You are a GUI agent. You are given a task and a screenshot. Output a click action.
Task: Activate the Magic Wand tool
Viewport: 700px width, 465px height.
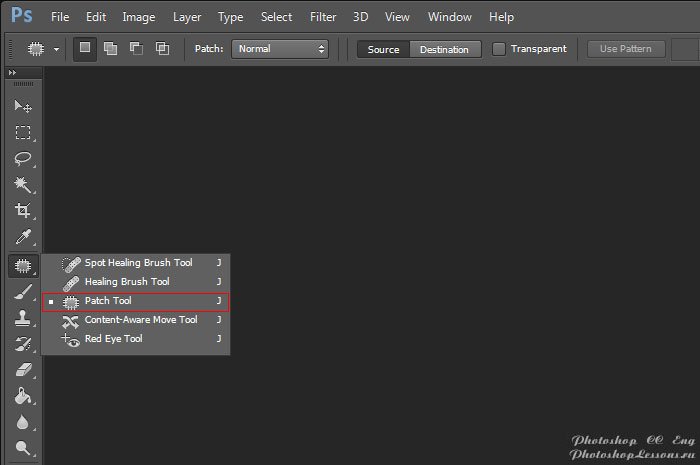coord(22,185)
